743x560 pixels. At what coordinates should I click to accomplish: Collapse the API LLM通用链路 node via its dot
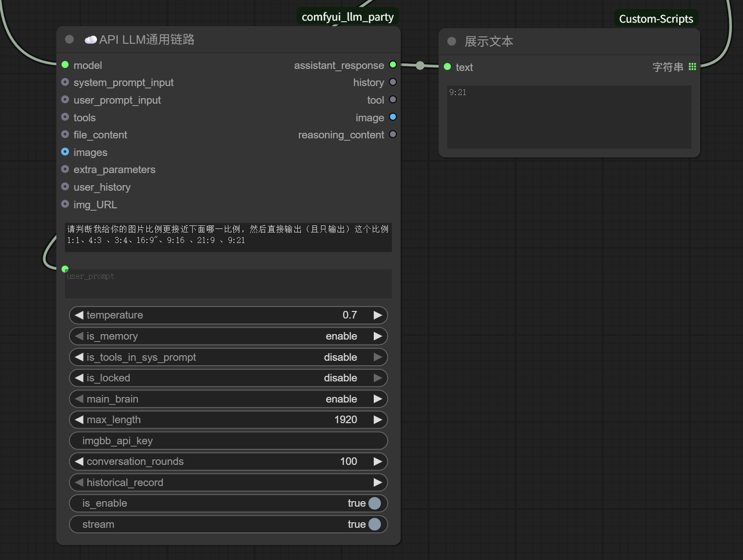(x=69, y=39)
